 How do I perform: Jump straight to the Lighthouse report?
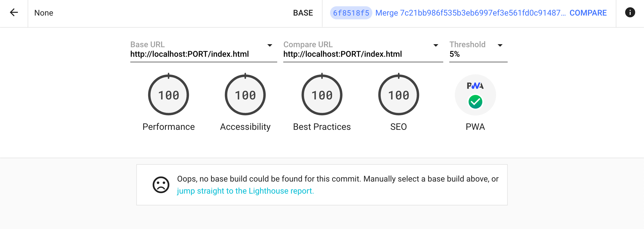(245, 191)
